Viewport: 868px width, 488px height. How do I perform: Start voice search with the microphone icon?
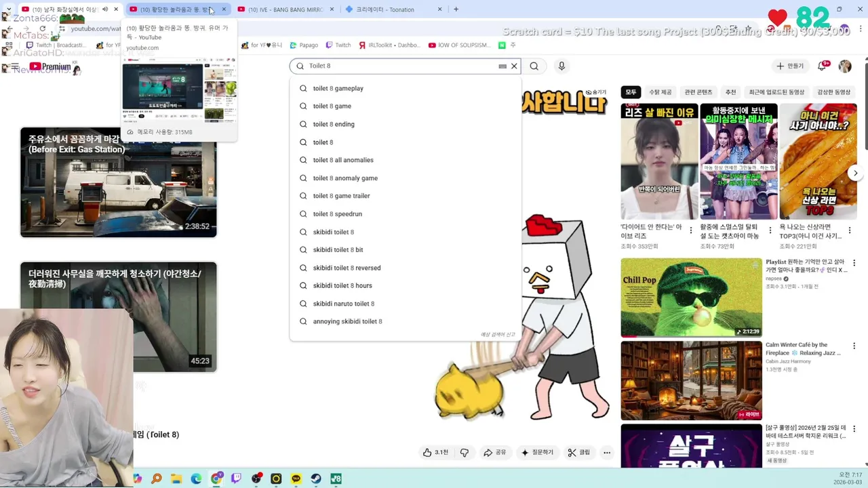click(561, 66)
